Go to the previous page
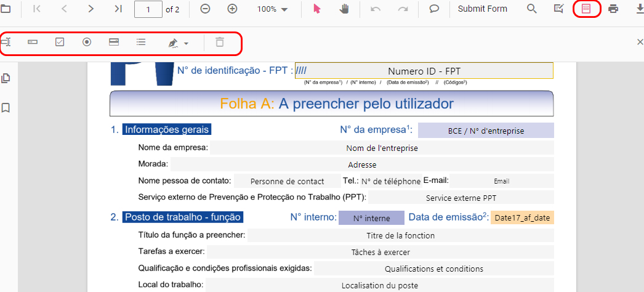644x292 pixels. pos(64,9)
